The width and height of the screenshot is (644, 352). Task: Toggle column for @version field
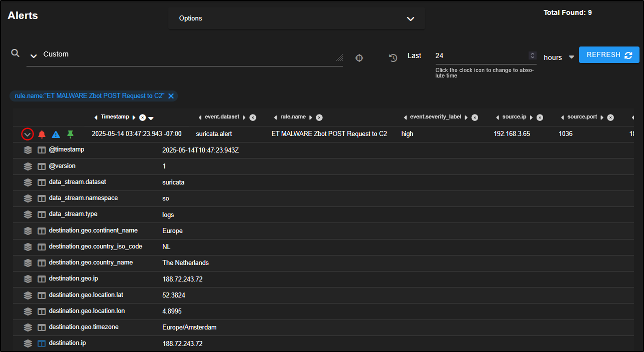click(41, 166)
